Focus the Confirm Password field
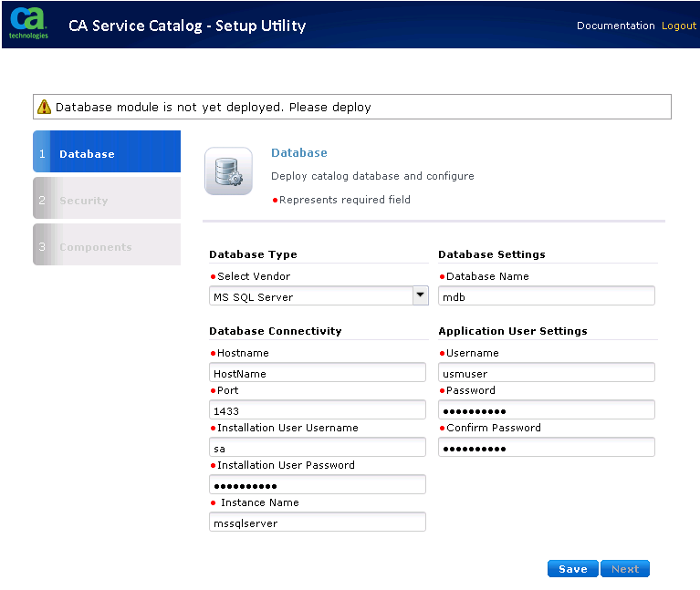 [546, 447]
